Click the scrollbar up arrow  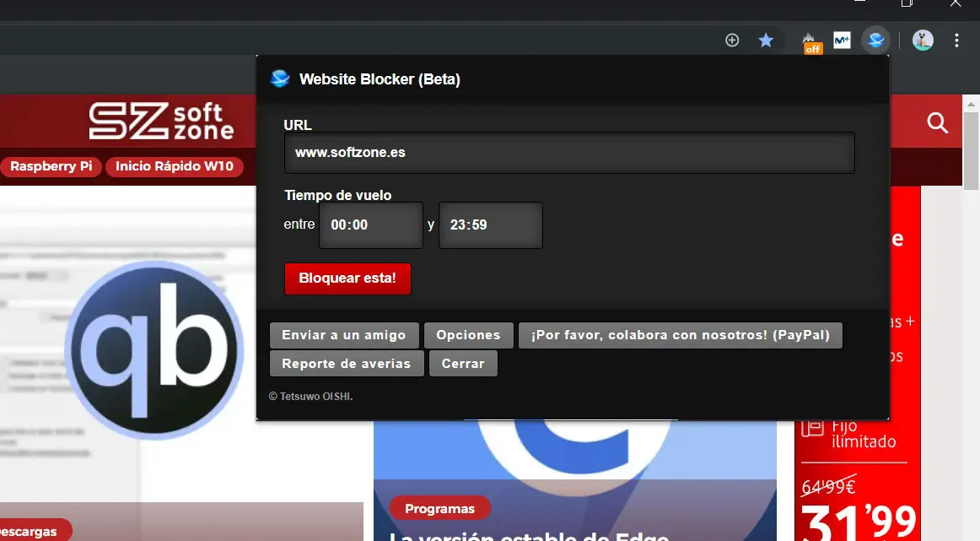pyautogui.click(x=971, y=103)
